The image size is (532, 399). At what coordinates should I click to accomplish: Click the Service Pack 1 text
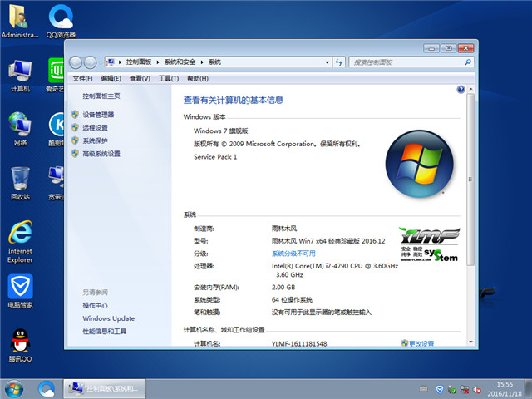pyautogui.click(x=215, y=157)
